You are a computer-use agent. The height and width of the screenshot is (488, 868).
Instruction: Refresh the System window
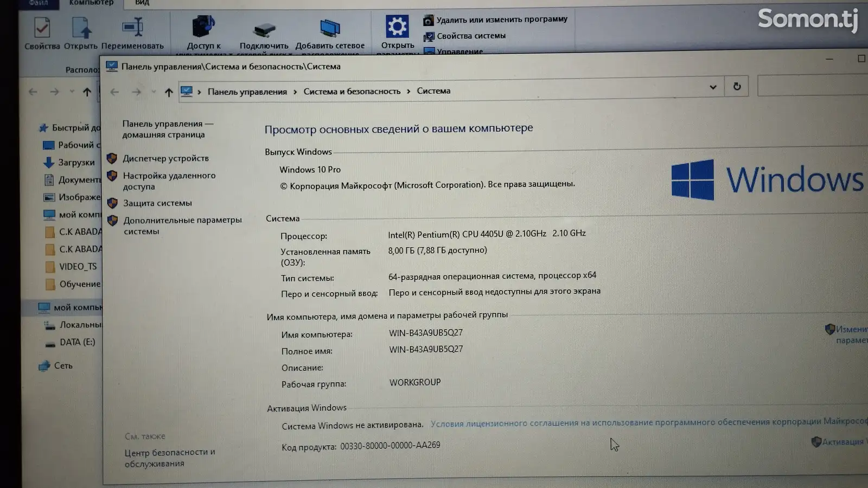(x=737, y=86)
